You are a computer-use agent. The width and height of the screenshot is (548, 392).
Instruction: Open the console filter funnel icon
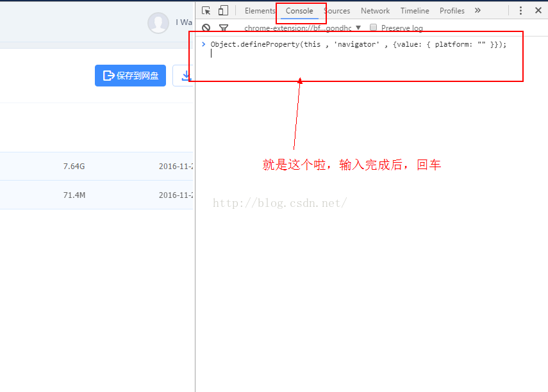224,28
